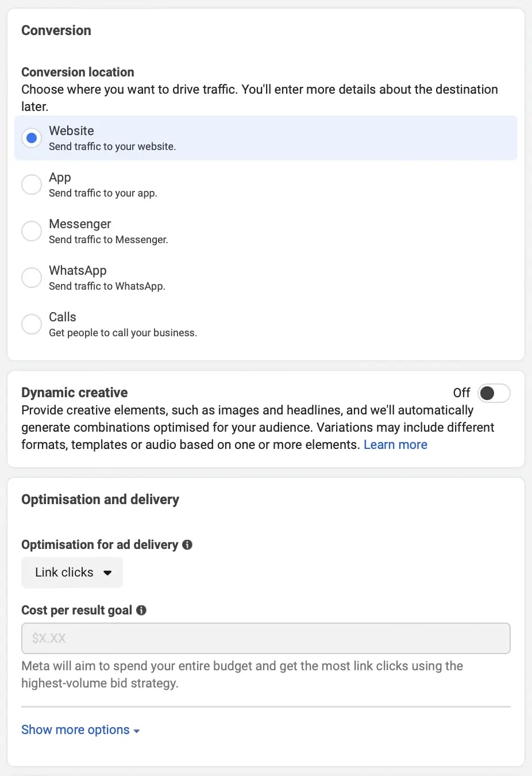Enable the Dynamic creative toggle
This screenshot has height=776, width=532.
[x=495, y=393]
